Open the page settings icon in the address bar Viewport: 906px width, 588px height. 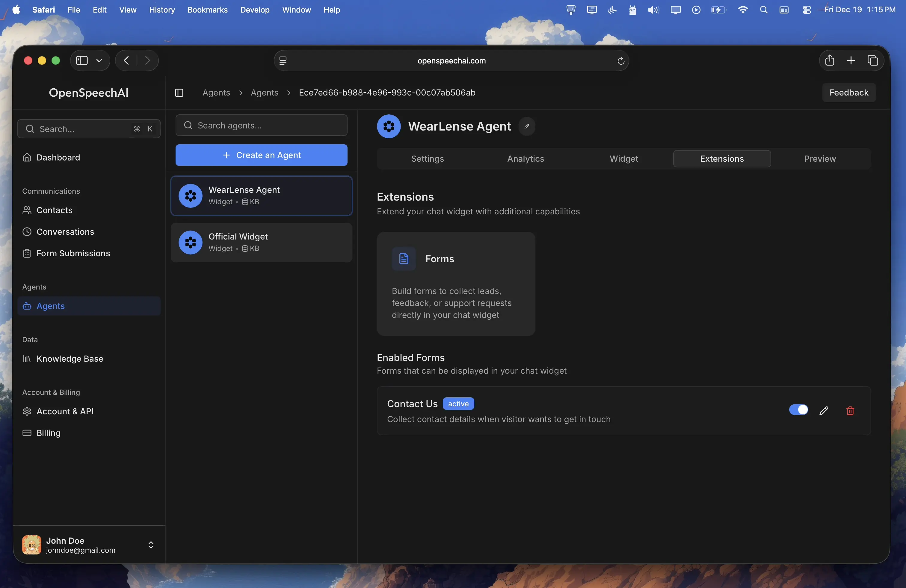pos(283,60)
